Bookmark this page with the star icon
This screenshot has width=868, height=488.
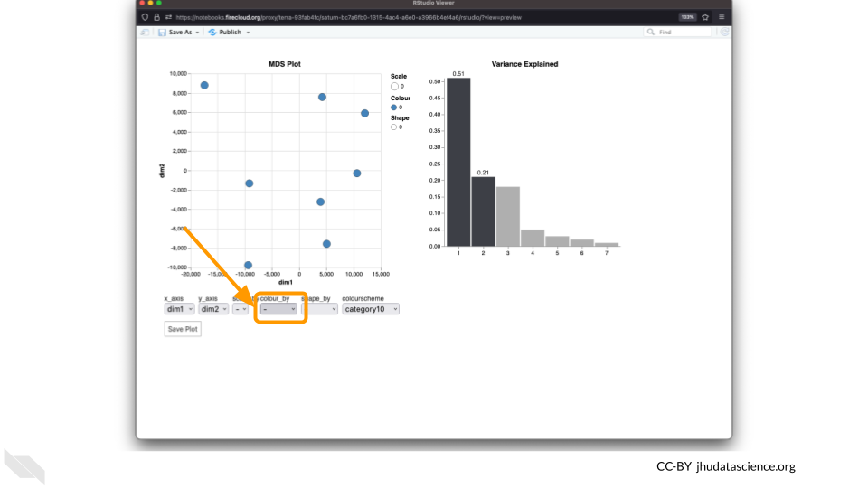pyautogui.click(x=705, y=17)
